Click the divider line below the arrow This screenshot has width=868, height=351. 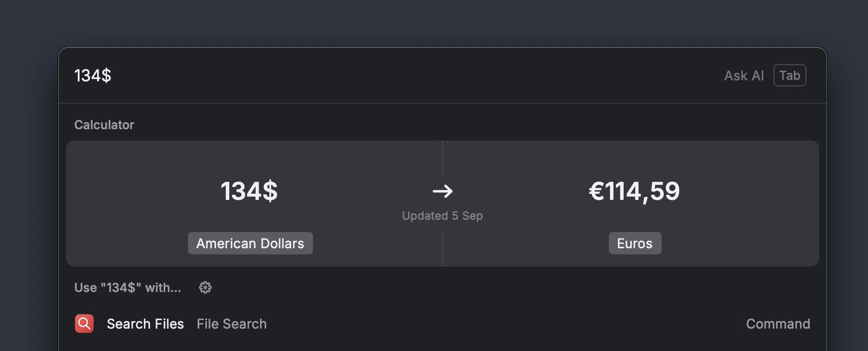coord(443,249)
